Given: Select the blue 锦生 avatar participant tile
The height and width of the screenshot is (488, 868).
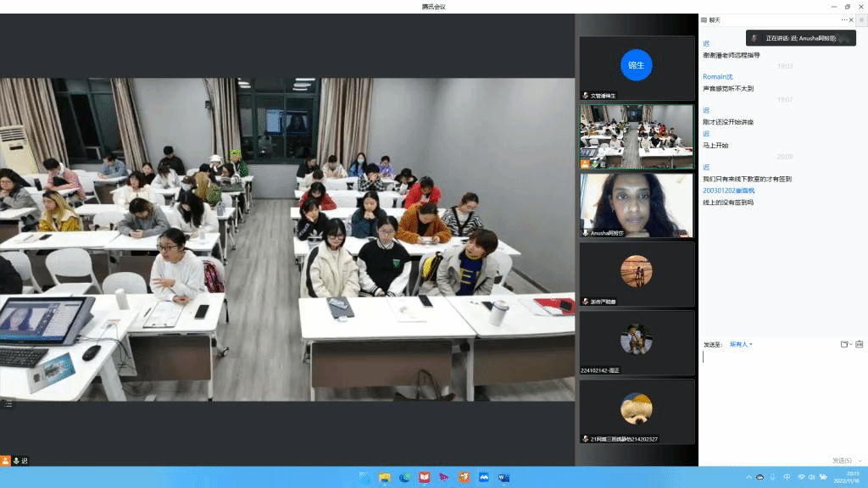Looking at the screenshot, I should click(637, 66).
